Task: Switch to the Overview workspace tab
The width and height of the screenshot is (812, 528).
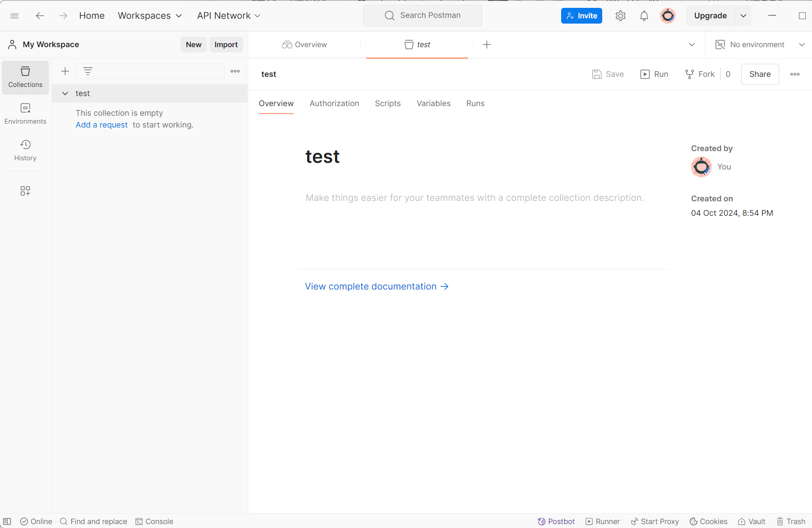Action: click(305, 45)
